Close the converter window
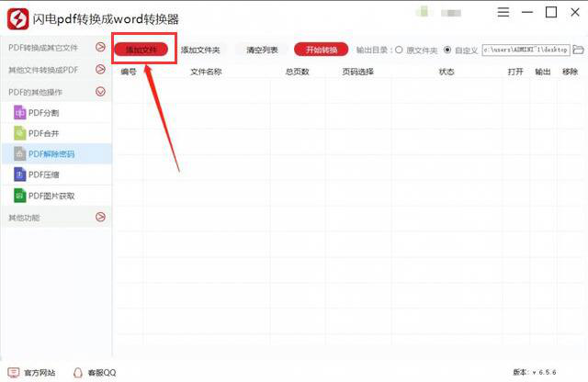This screenshot has width=588, height=382. coord(575,12)
